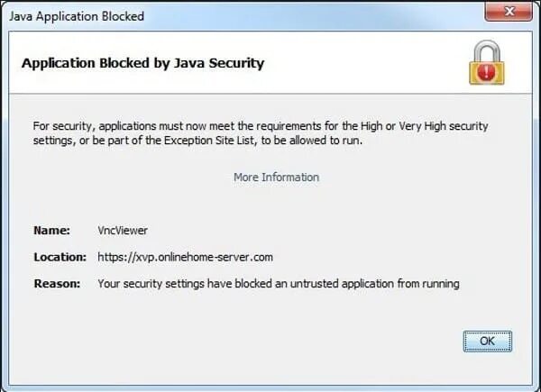Click the gold padlock security icon

(x=486, y=64)
